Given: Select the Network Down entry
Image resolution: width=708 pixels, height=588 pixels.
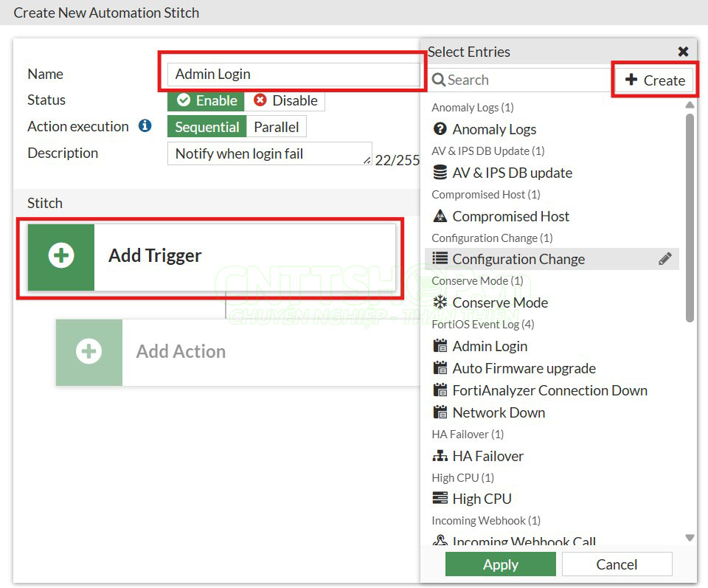Looking at the screenshot, I should 499,412.
